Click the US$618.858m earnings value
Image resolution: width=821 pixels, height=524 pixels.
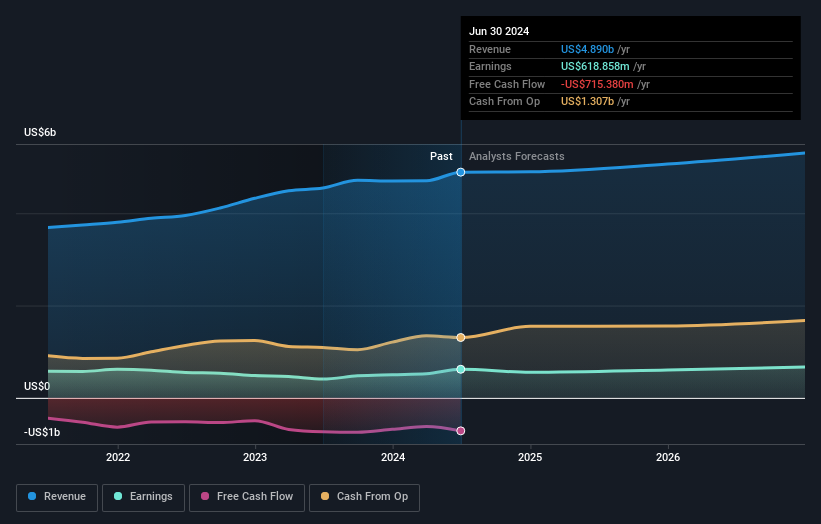pyautogui.click(x=595, y=66)
